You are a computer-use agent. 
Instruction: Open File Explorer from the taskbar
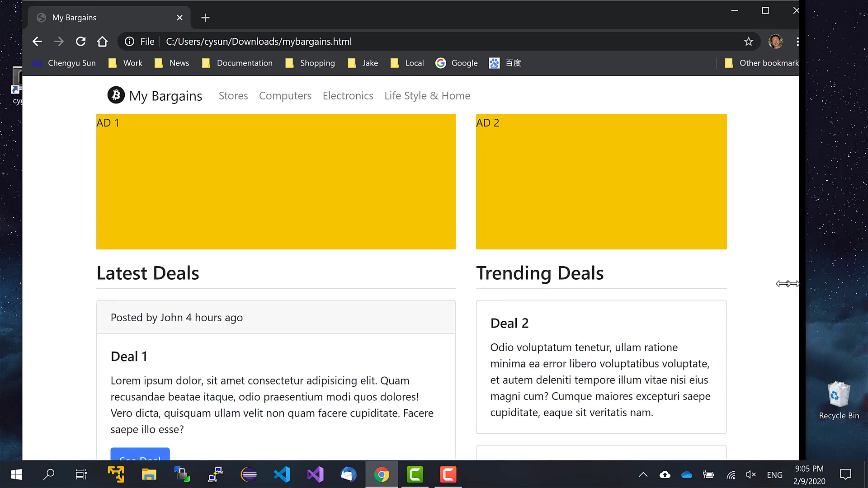(149, 474)
